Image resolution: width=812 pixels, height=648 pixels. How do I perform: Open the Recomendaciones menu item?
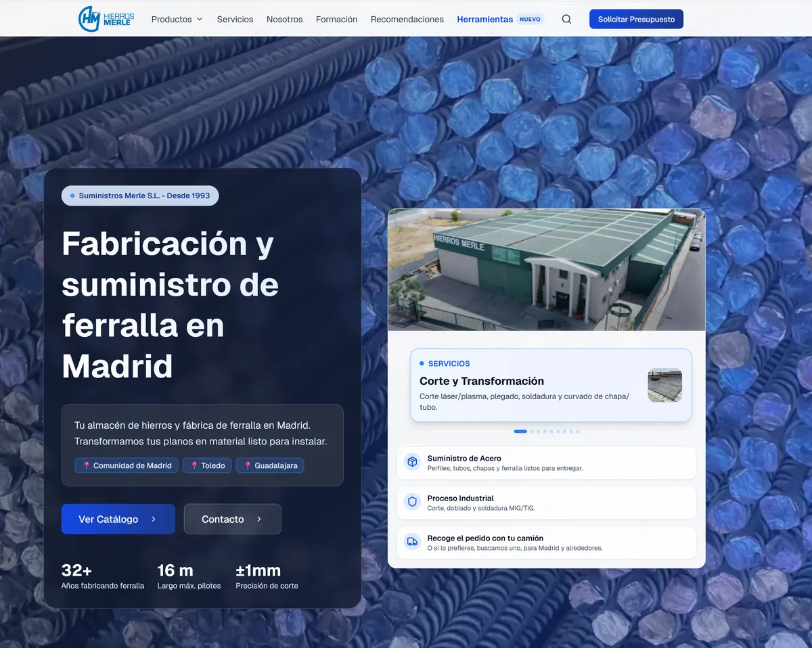click(407, 19)
